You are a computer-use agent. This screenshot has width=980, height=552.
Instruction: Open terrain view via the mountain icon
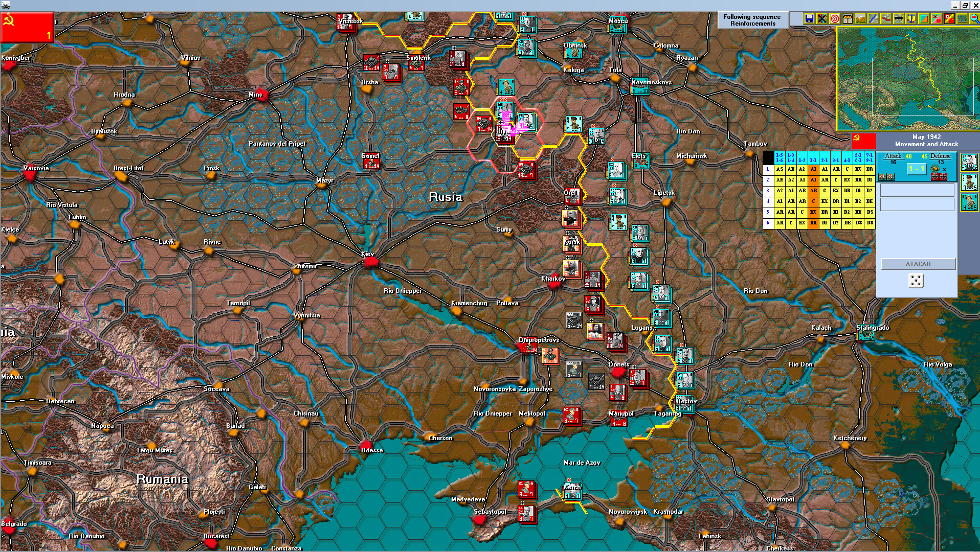[x=860, y=19]
